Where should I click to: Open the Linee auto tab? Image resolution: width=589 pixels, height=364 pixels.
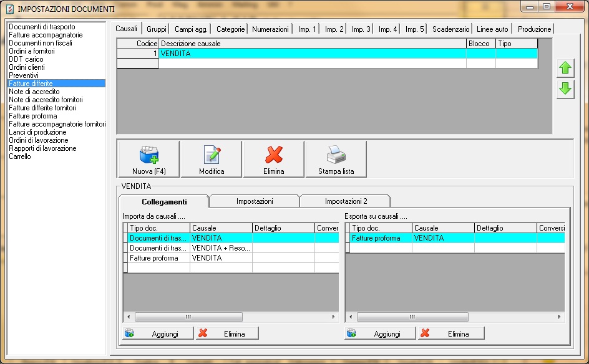492,29
